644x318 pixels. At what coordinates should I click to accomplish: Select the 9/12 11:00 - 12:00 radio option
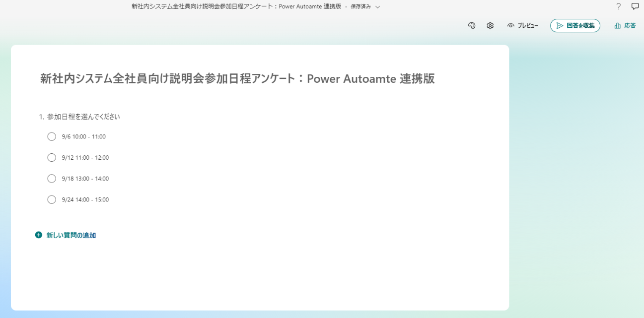[x=52, y=158]
